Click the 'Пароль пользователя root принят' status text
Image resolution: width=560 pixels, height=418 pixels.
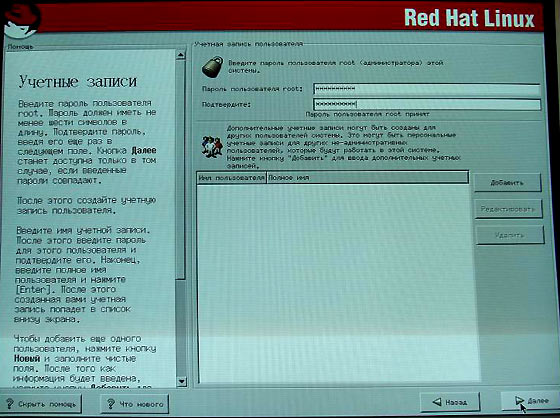368,114
